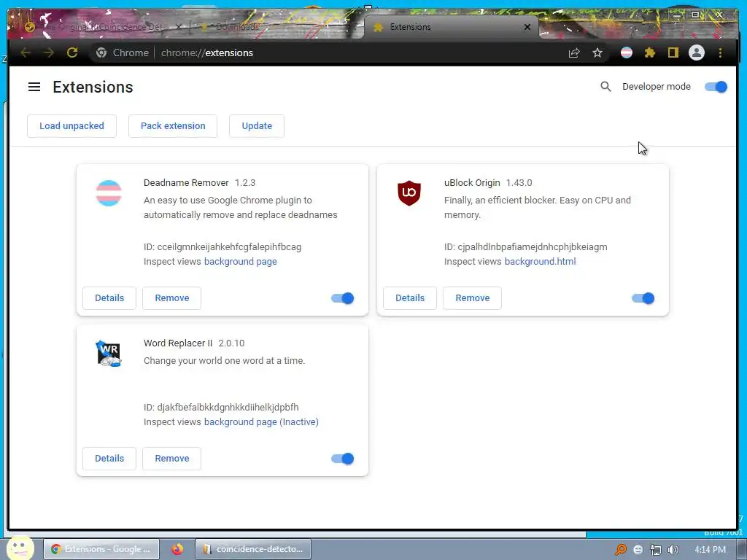Image resolution: width=747 pixels, height=560 pixels.
Task: Open coincidence-detector taskbar window button
Action: [253, 549]
